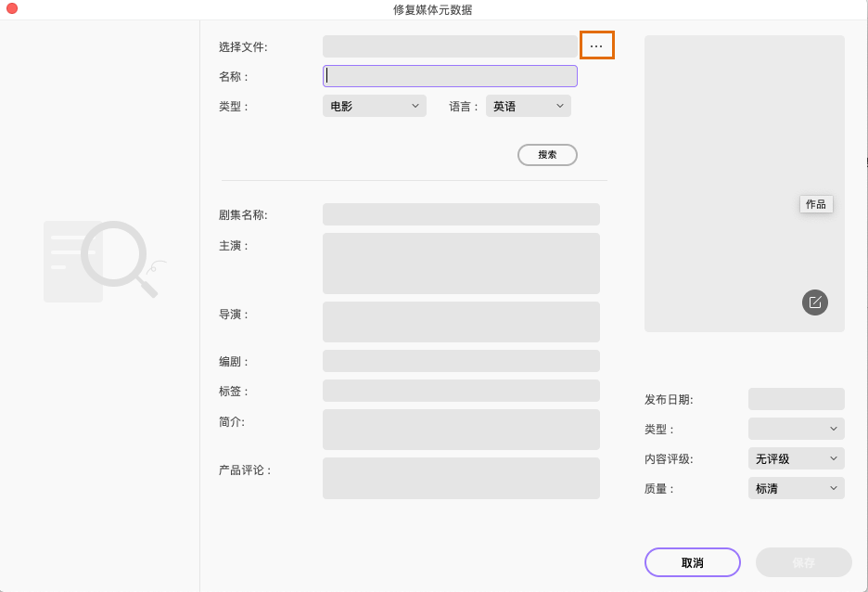
Task: Open the 内容评级 dropdown showing 无评级
Action: click(796, 458)
